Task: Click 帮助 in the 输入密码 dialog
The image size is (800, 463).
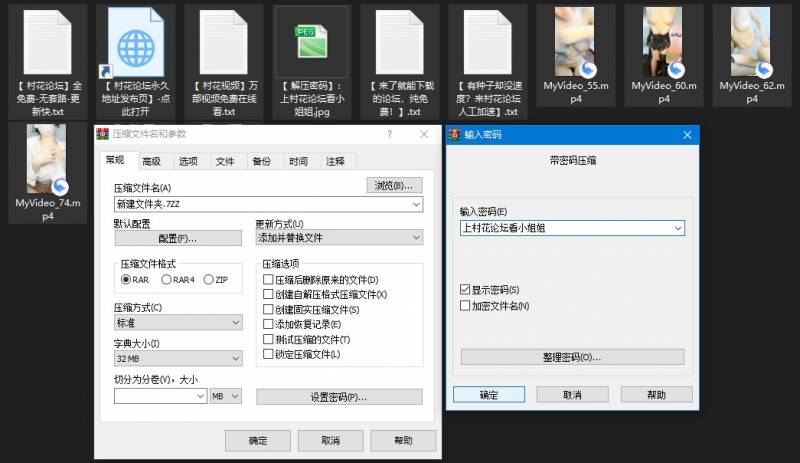Action: click(x=657, y=395)
